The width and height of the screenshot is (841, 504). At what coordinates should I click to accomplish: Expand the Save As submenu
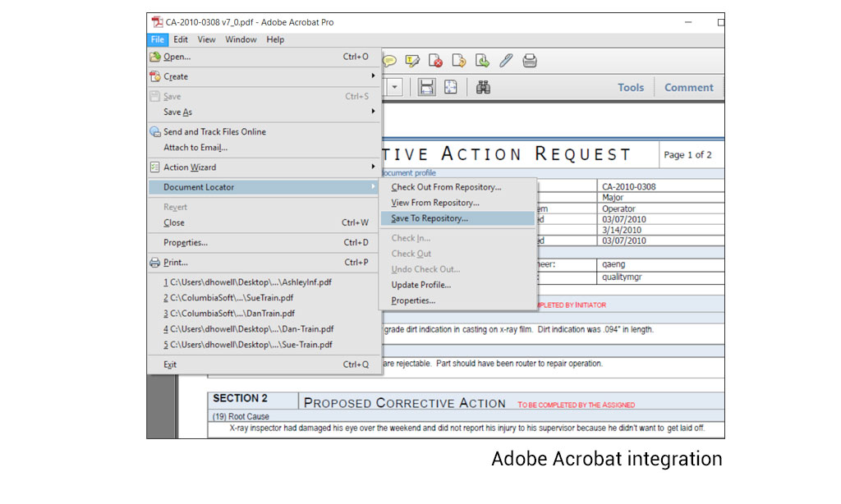[264, 112]
